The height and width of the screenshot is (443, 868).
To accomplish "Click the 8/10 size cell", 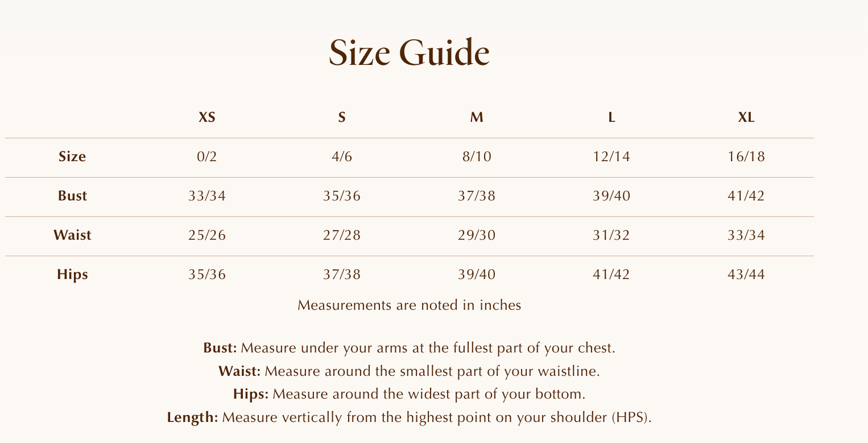I will pyautogui.click(x=477, y=157).
